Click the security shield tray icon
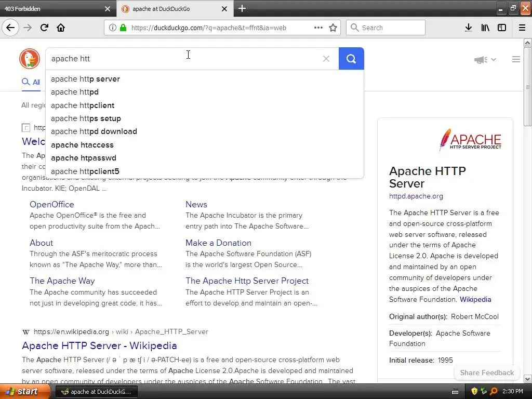The image size is (532, 399). click(474, 392)
